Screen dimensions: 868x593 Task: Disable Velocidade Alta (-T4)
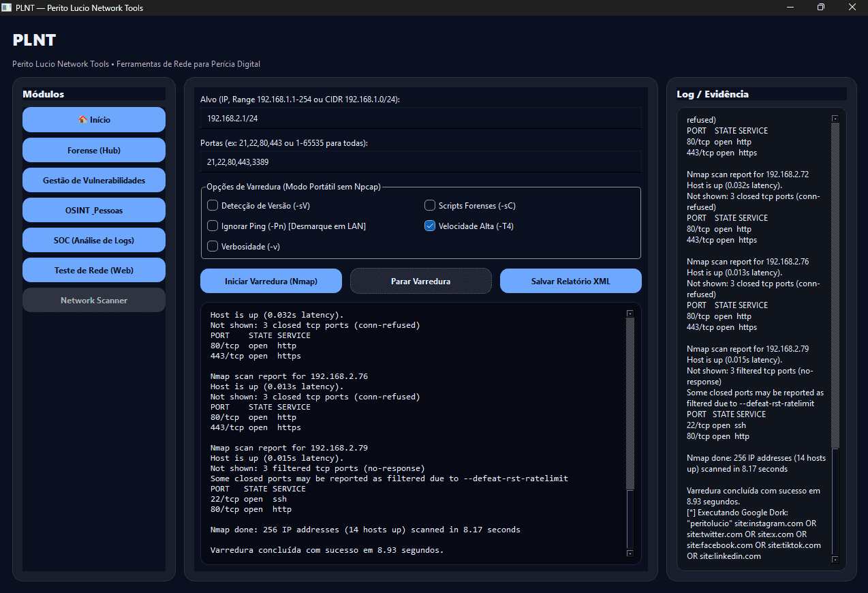pos(429,226)
